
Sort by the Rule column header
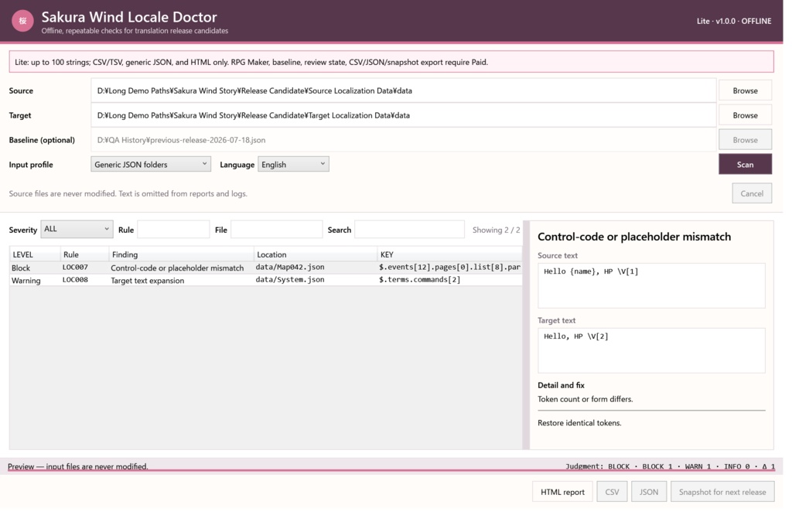[84, 254]
